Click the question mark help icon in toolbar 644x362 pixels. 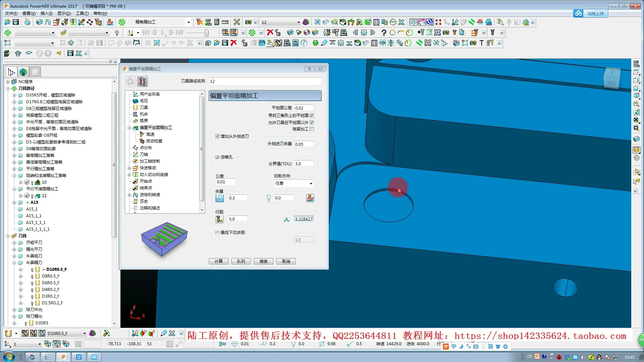[x=384, y=33]
